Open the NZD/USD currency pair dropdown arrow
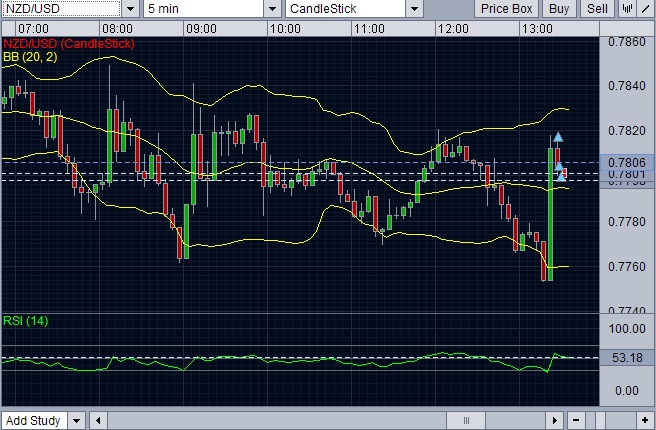 click(131, 8)
